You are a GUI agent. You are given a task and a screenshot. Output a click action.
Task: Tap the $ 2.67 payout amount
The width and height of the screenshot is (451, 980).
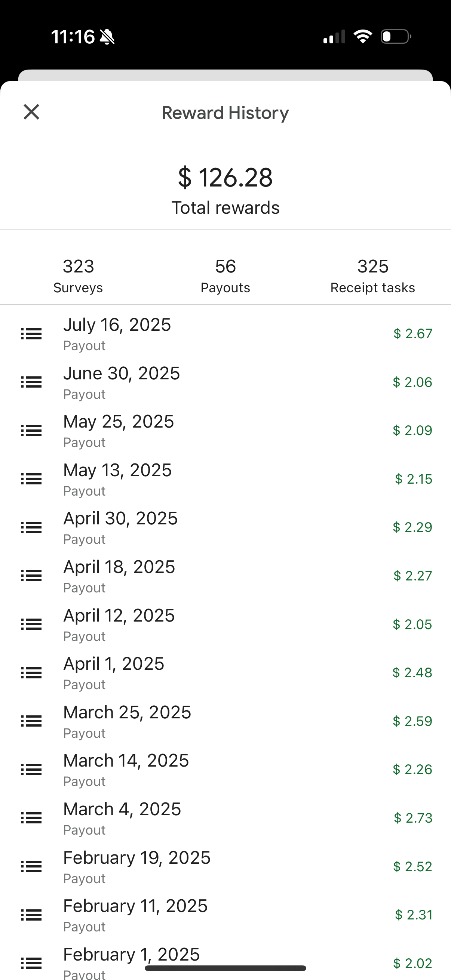click(412, 334)
